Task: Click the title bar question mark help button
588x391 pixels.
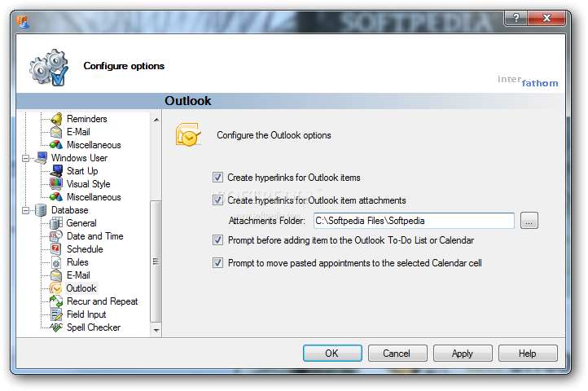Action: pos(516,18)
